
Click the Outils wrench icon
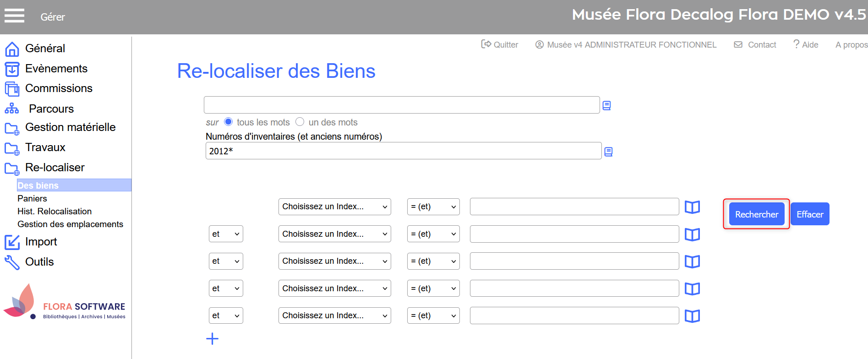(12, 262)
